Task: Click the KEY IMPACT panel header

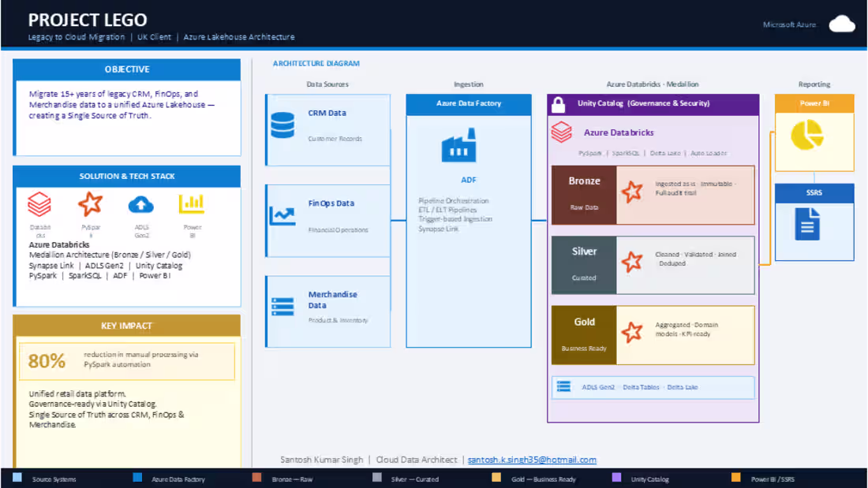Action: tap(127, 326)
